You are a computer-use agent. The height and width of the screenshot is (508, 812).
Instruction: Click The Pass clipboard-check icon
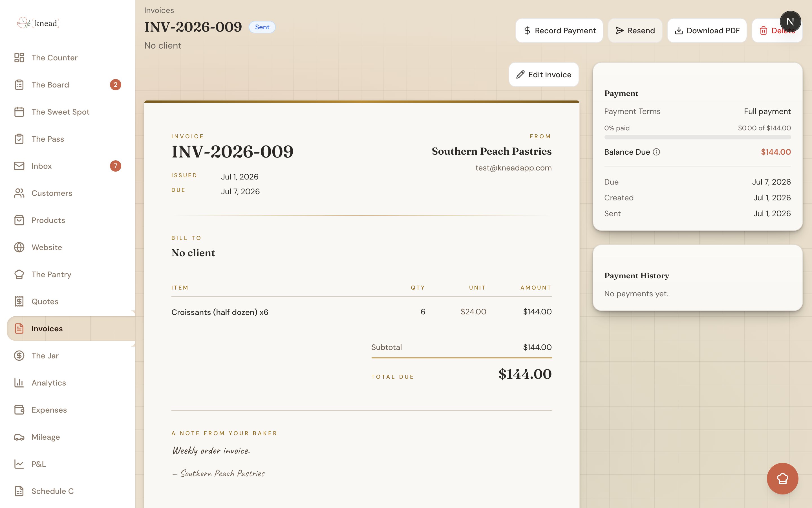pyautogui.click(x=19, y=139)
